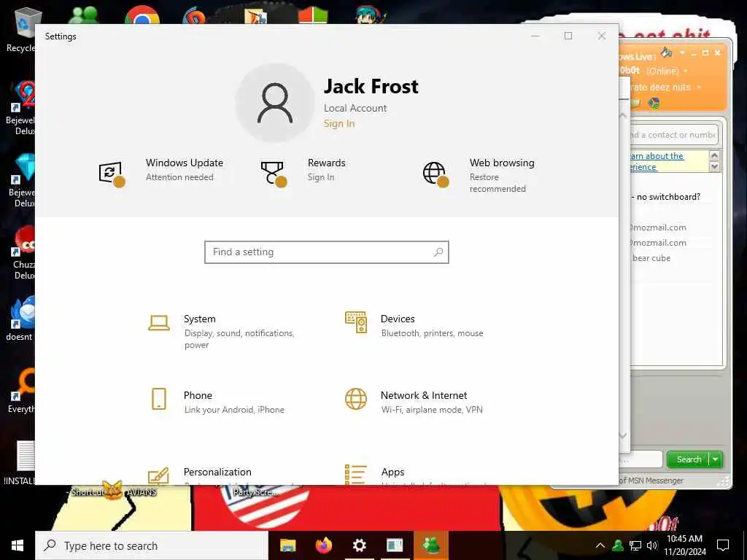Open Firefox from the taskbar
Viewport: 747px width, 560px height.
click(324, 545)
